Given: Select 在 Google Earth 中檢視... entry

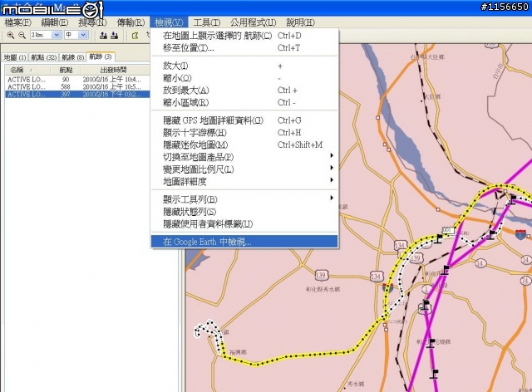Looking at the screenshot, I should tap(244, 242).
